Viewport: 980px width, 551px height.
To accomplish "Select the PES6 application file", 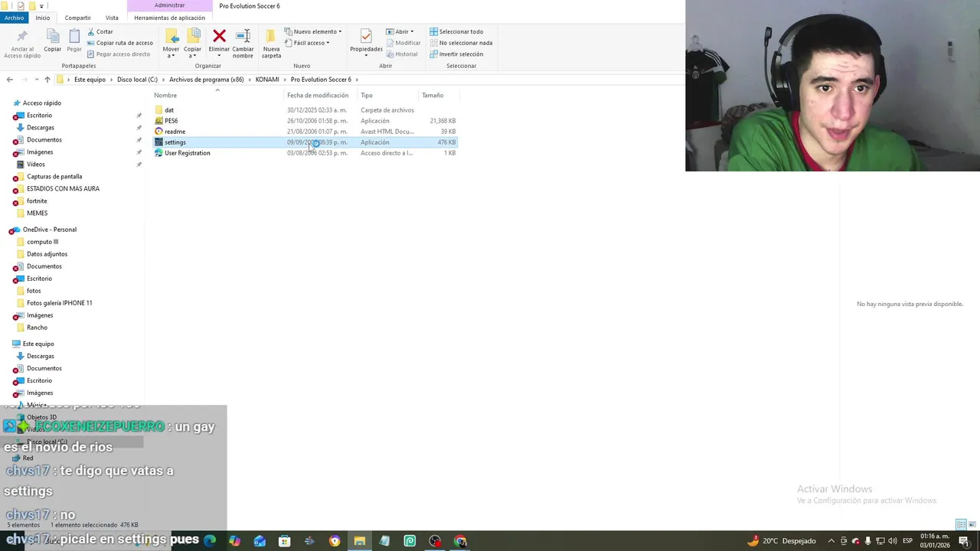I will [171, 121].
